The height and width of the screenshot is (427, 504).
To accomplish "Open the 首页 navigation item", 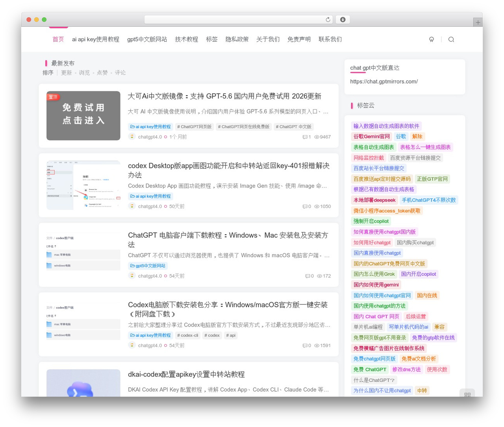I will click(x=58, y=39).
